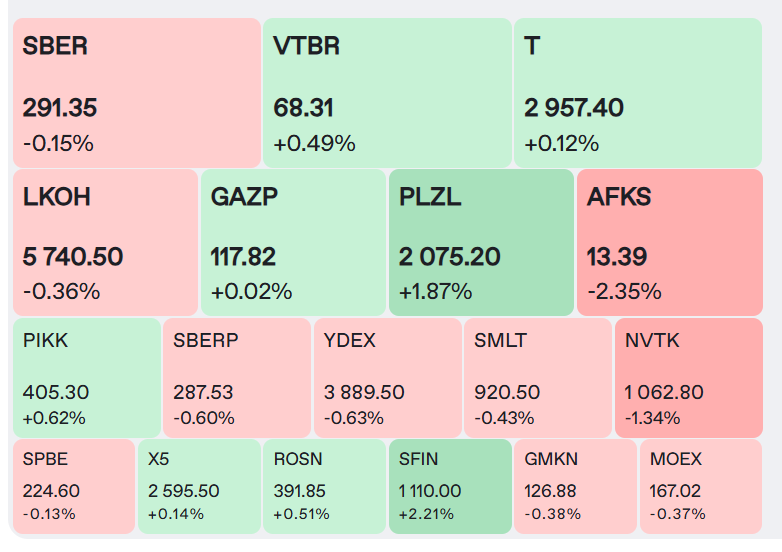
Task: Open the SBERP quote tile
Action: click(236, 377)
